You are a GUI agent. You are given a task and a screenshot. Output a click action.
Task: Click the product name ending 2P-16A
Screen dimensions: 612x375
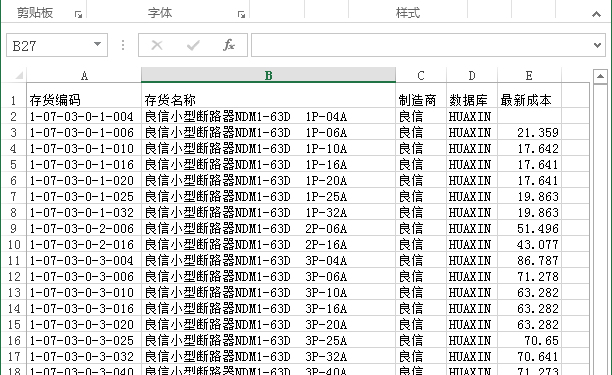pyautogui.click(x=268, y=244)
